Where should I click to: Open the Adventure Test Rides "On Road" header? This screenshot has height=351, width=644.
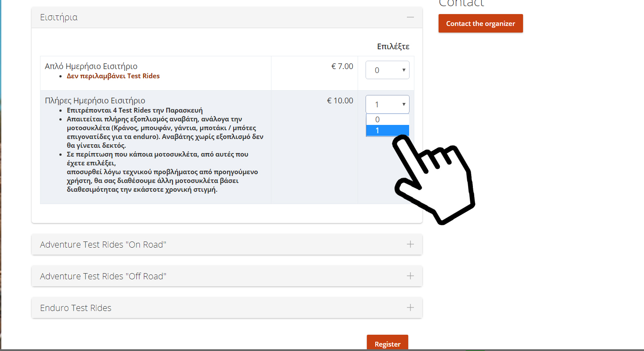click(227, 244)
